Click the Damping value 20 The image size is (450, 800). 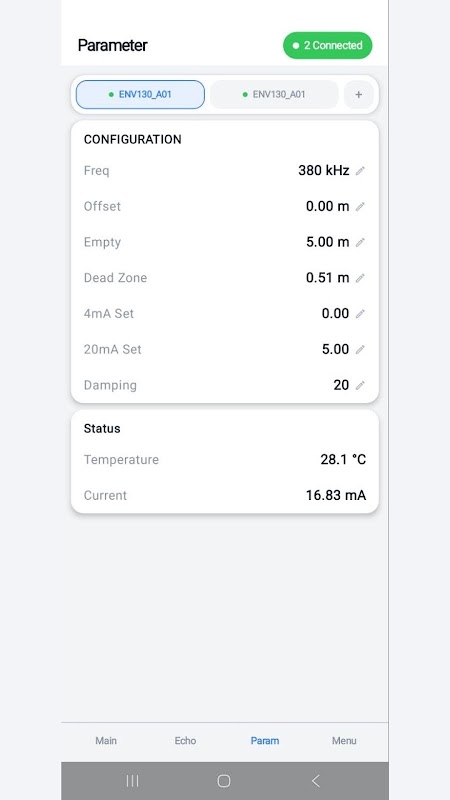[341, 385]
